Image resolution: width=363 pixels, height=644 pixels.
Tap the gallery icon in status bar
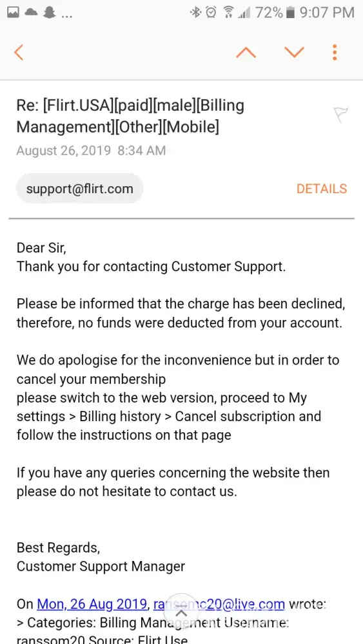click(x=13, y=13)
